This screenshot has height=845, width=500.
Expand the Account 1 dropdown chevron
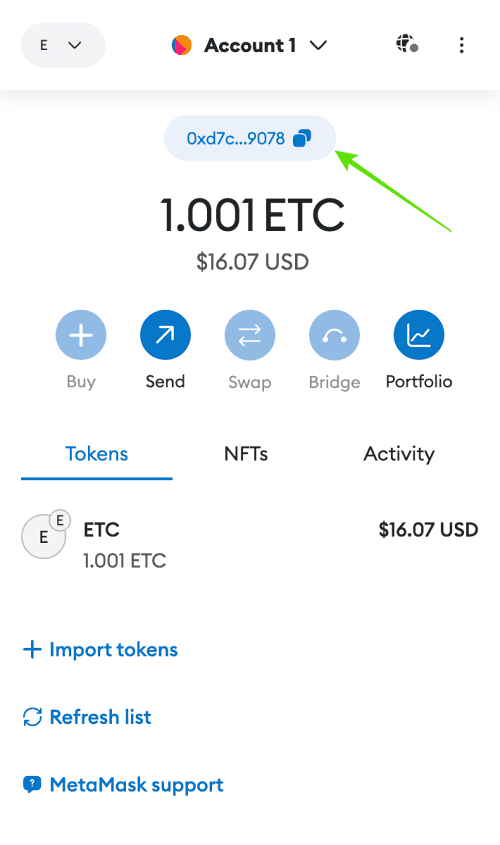(x=318, y=45)
